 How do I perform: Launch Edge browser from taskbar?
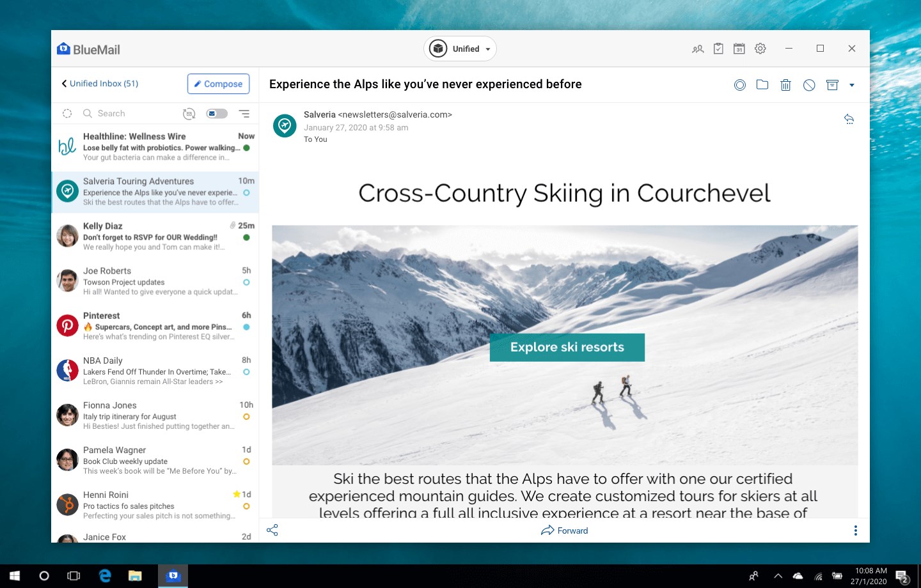point(105,576)
